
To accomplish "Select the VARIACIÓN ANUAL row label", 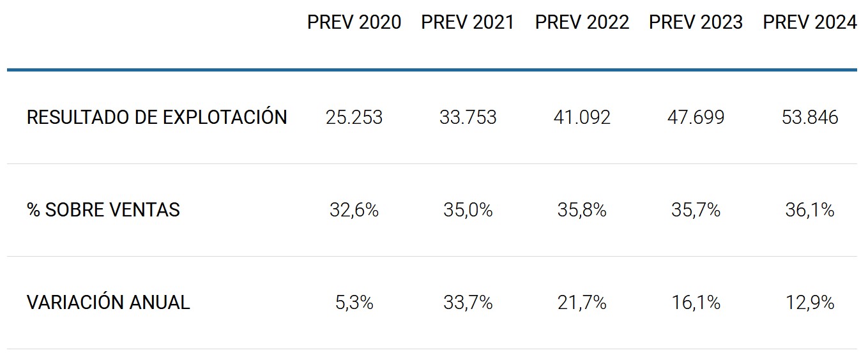I will [108, 302].
